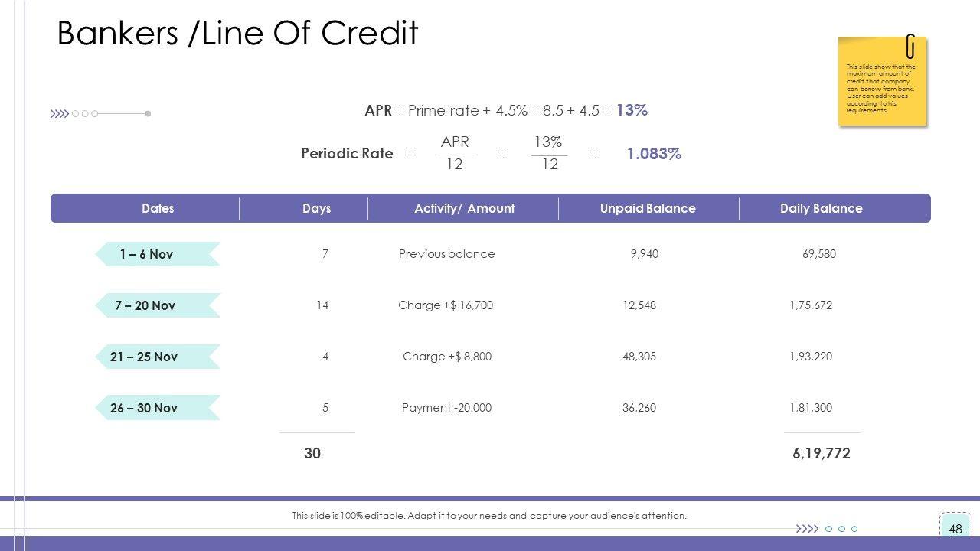Click the slide is 100% editable footer text

pyautogui.click(x=489, y=516)
